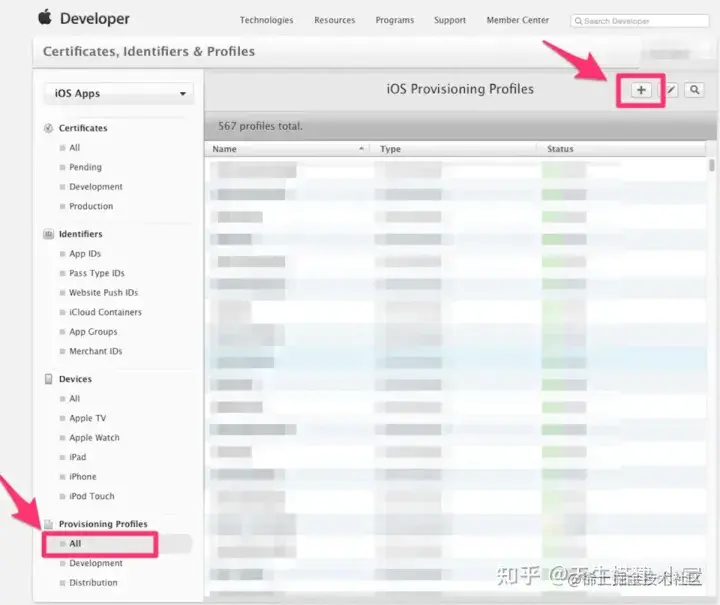The width and height of the screenshot is (720, 605).
Task: Click the profiles list scrollbar thumb
Action: 711,165
